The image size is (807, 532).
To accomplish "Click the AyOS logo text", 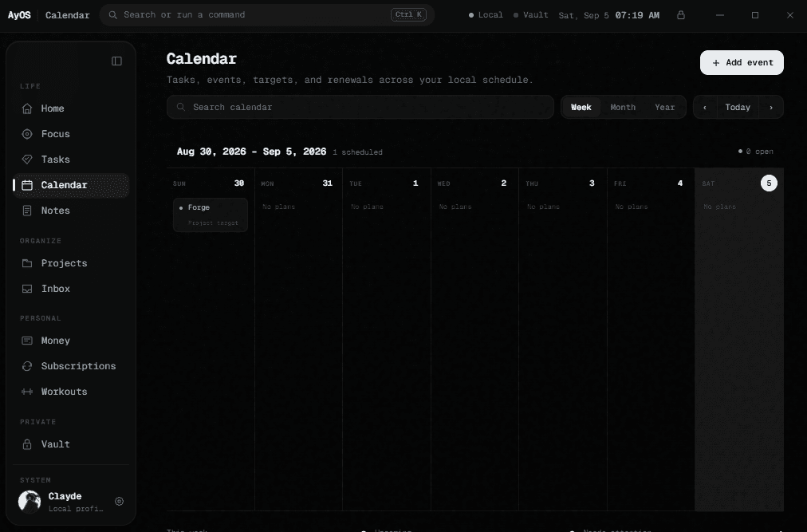I will tap(19, 15).
